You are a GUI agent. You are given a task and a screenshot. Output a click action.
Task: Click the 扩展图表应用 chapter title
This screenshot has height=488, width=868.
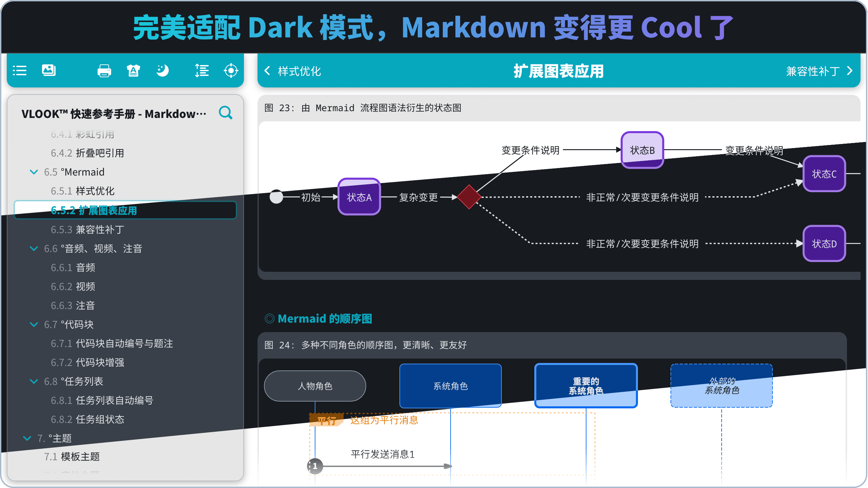click(x=559, y=71)
